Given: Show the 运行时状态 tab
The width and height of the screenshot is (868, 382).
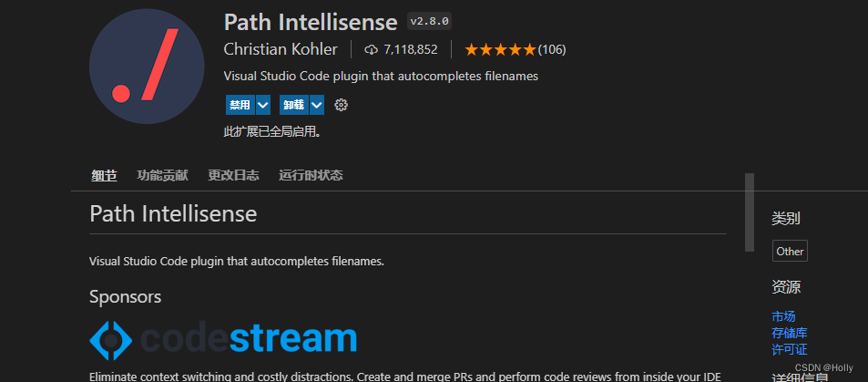Looking at the screenshot, I should 311,175.
